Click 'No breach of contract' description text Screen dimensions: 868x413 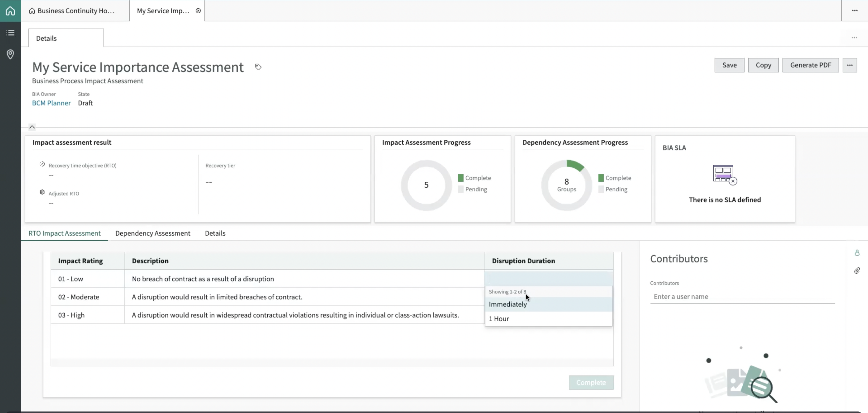[x=203, y=279]
